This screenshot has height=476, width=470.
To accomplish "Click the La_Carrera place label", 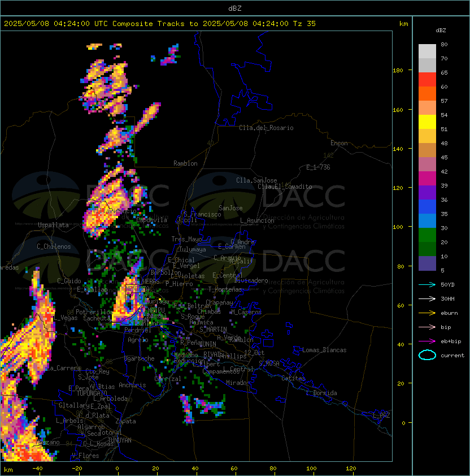I will click(64, 368).
